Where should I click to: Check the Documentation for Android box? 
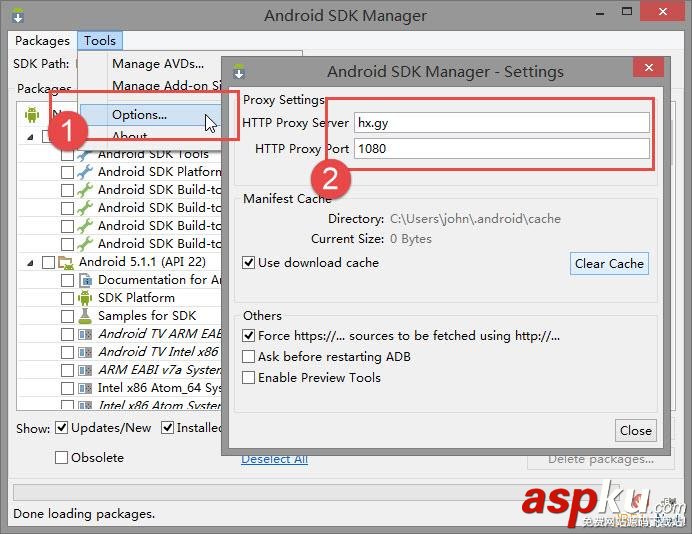coord(67,280)
